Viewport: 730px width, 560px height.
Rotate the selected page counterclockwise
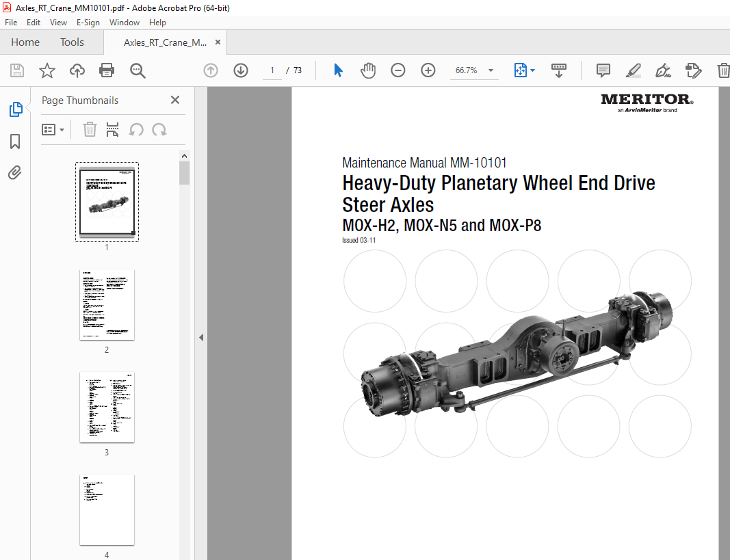(135, 129)
